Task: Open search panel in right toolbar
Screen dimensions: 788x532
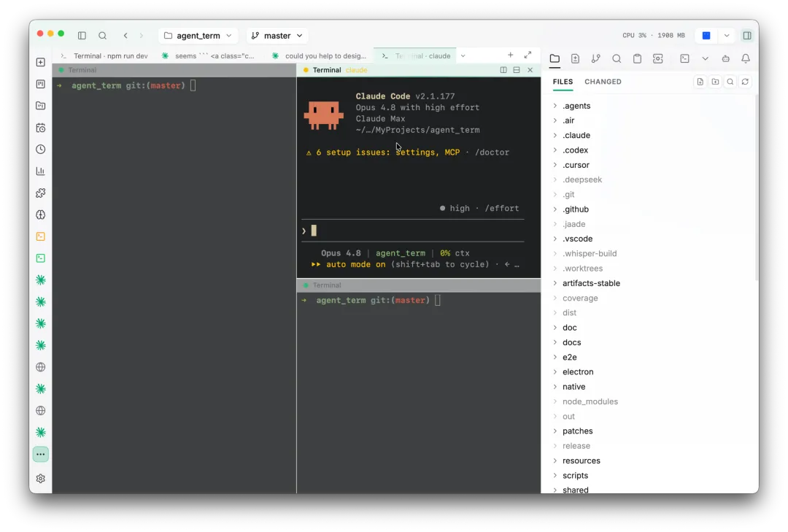Action: click(616, 59)
